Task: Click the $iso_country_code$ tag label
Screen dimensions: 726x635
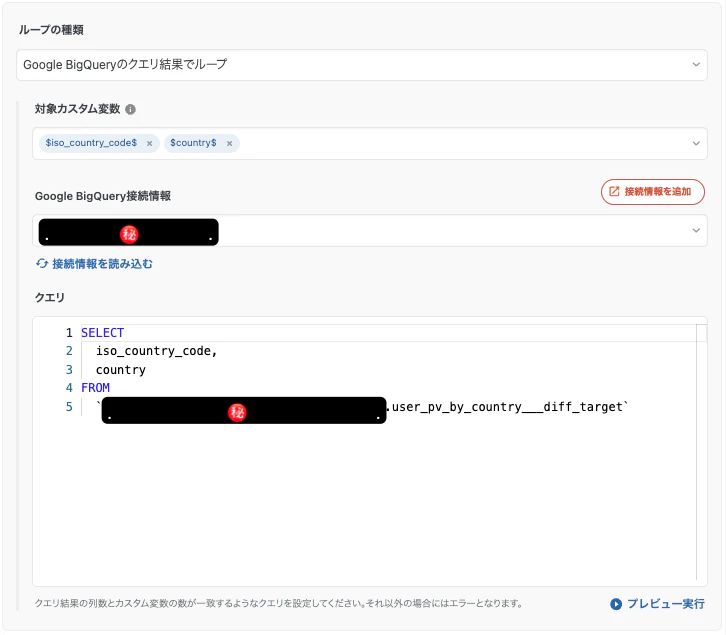Action: pyautogui.click(x=91, y=143)
